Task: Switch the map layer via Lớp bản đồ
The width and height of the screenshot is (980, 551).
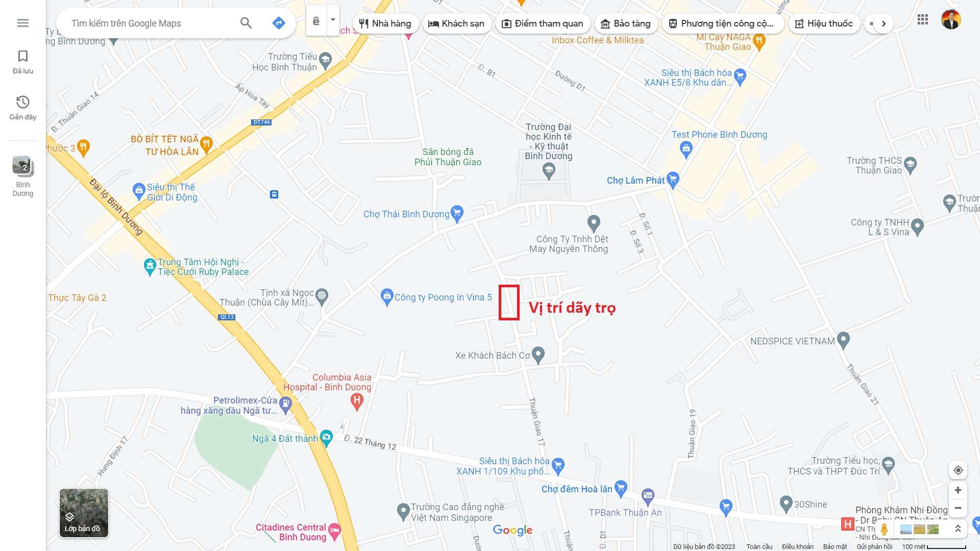Action: point(84,513)
